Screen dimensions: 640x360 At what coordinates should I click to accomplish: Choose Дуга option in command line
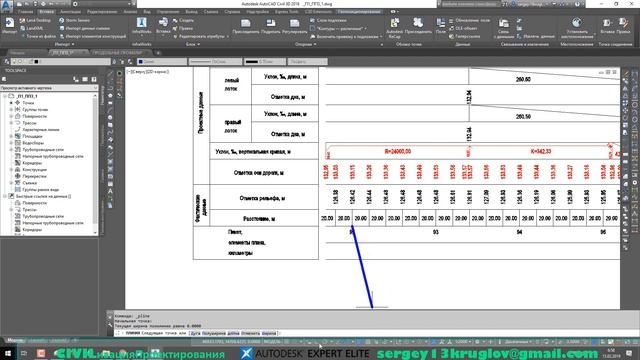(196, 333)
